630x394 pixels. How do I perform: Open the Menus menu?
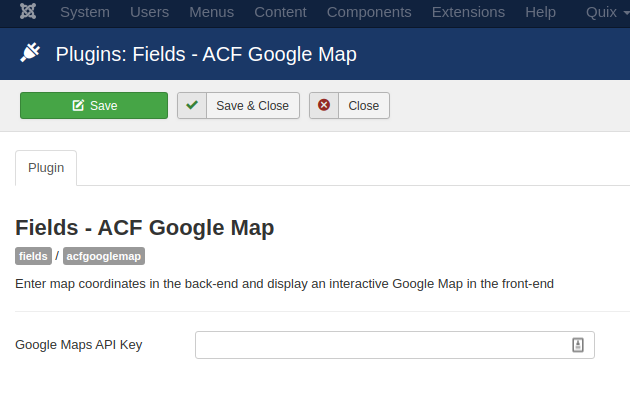point(212,12)
